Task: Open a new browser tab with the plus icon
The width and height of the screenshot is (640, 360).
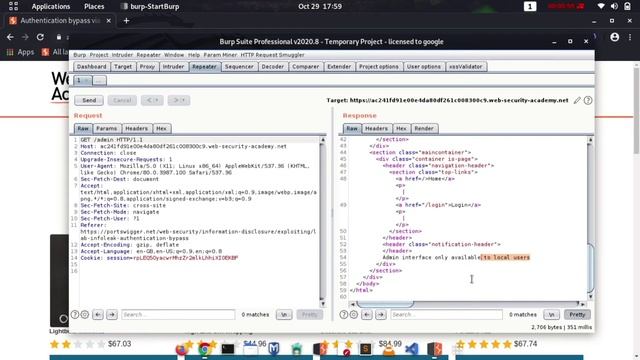Action: [126, 21]
